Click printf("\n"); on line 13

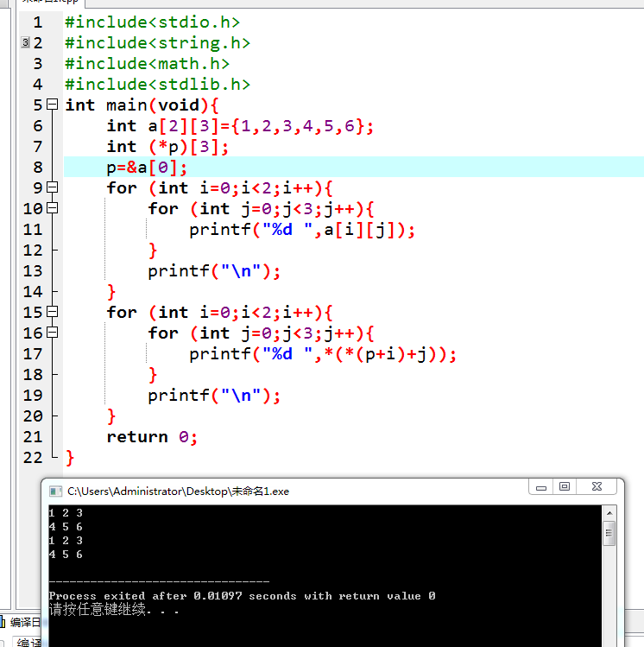(214, 271)
